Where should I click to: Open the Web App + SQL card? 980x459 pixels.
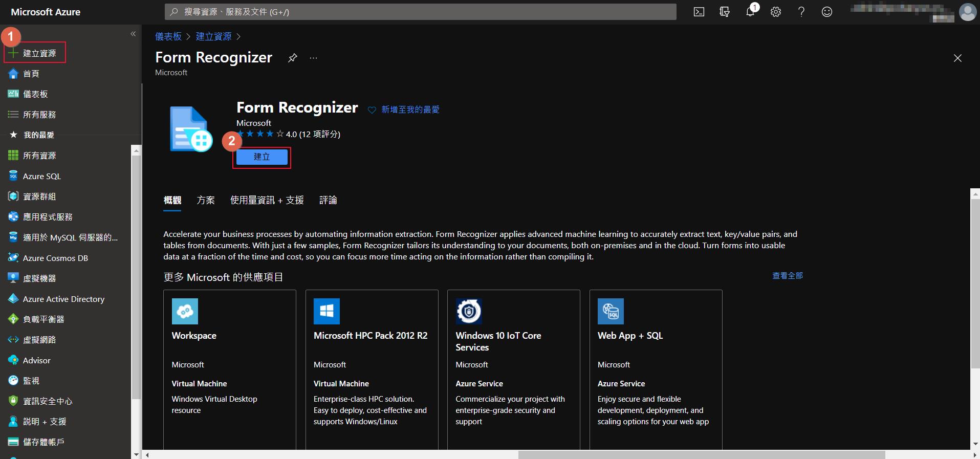(656, 369)
